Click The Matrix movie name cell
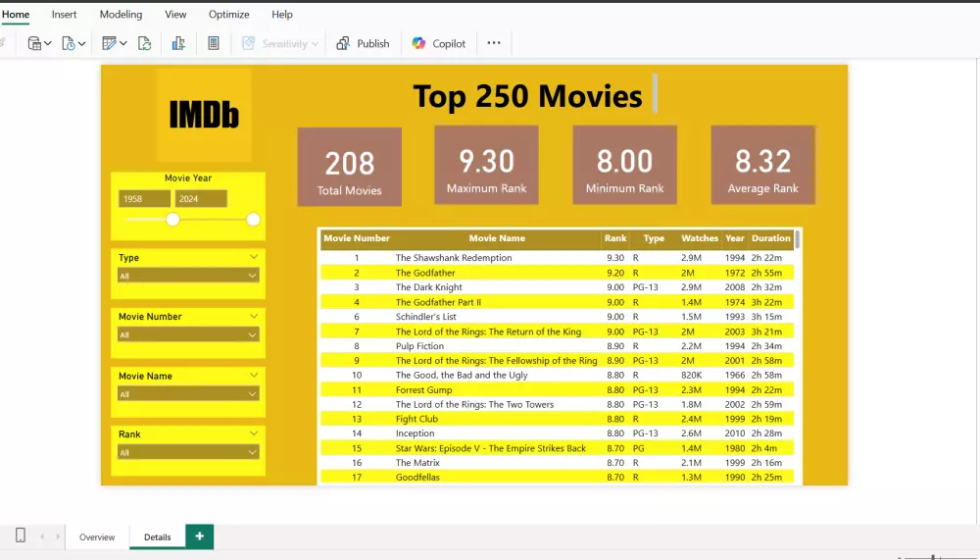Image resolution: width=980 pixels, height=560 pixels. (x=417, y=463)
